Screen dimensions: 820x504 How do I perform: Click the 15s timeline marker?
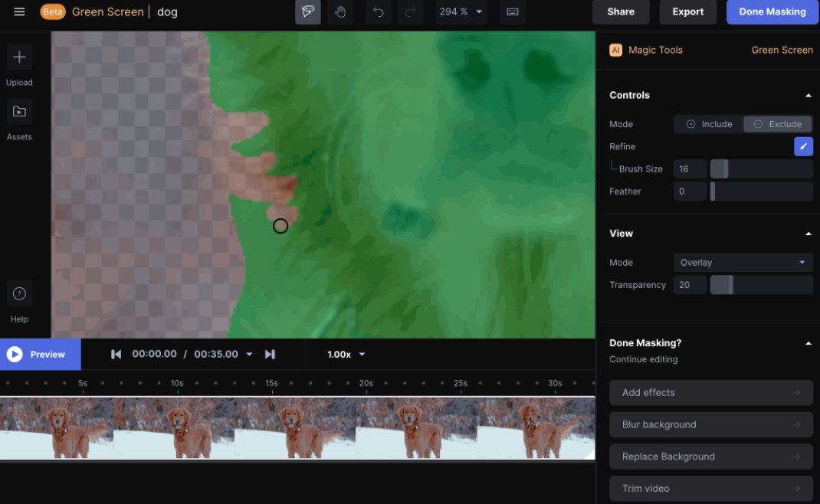point(271,383)
